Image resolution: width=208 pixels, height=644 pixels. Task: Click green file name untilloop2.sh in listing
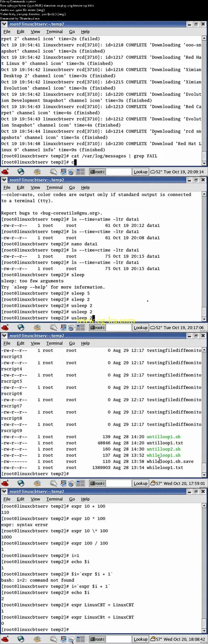click(x=164, y=449)
